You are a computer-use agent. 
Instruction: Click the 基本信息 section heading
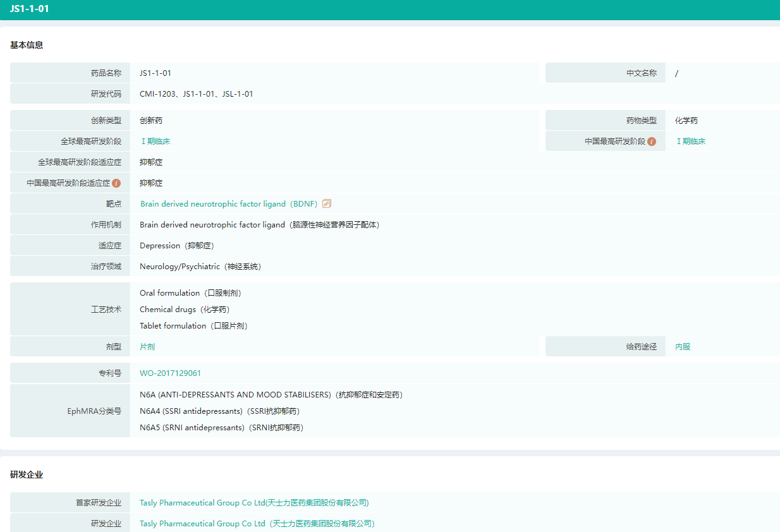(27, 45)
